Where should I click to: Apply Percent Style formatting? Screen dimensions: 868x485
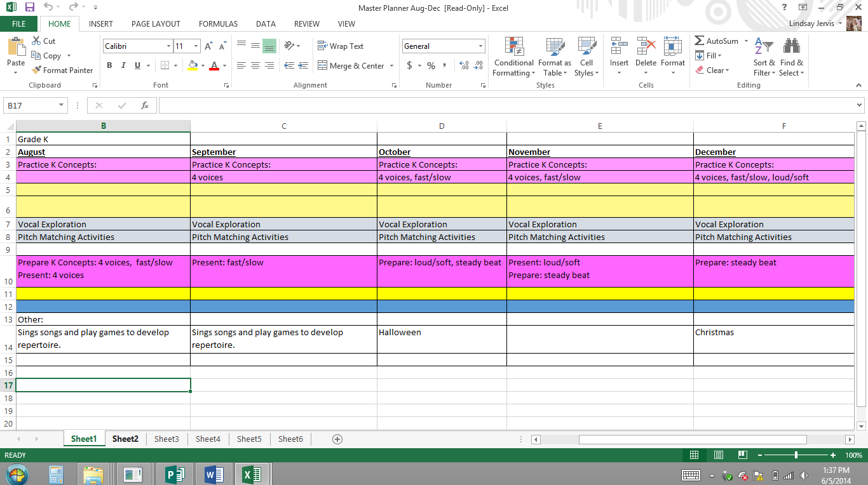pos(430,65)
